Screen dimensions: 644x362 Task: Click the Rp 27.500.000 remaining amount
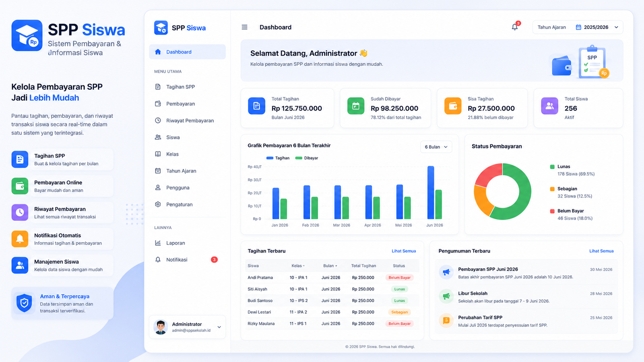click(x=491, y=109)
